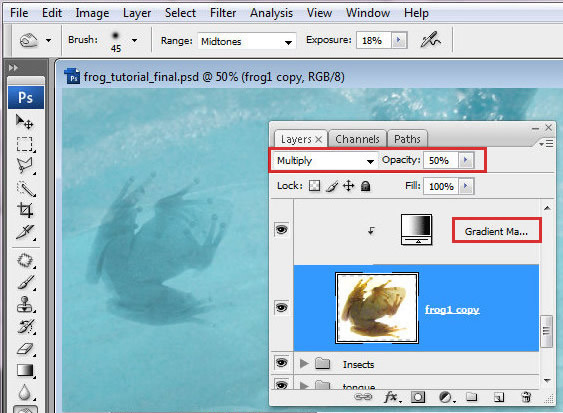This screenshot has height=413, width=563.
Task: Select the Clone Stamp tool
Action: tap(25, 305)
